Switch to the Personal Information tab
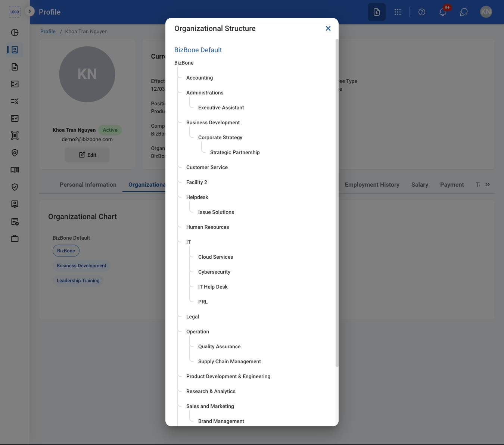Viewport: 504px width, 445px height. [88, 185]
